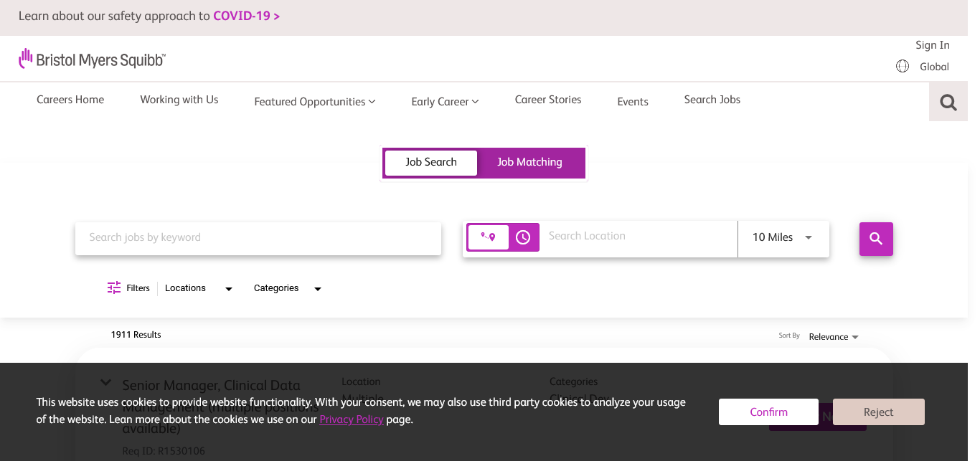Image resolution: width=980 pixels, height=461 pixels.
Task: Select the location pin search mode icon
Action: coord(489,237)
